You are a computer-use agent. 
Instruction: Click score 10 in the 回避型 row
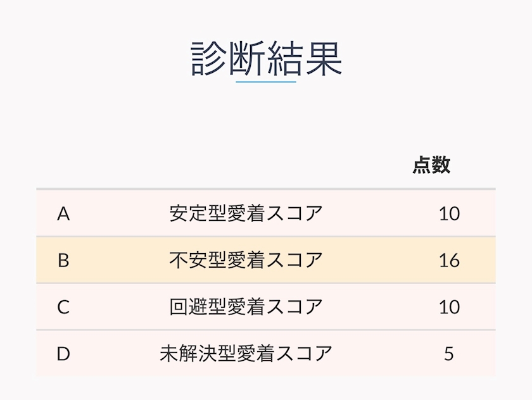(x=448, y=307)
